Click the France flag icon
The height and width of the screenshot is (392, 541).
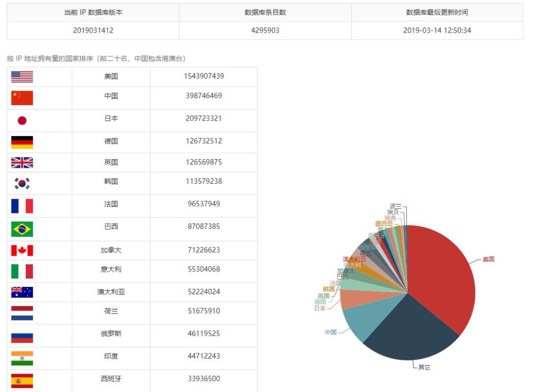point(22,206)
